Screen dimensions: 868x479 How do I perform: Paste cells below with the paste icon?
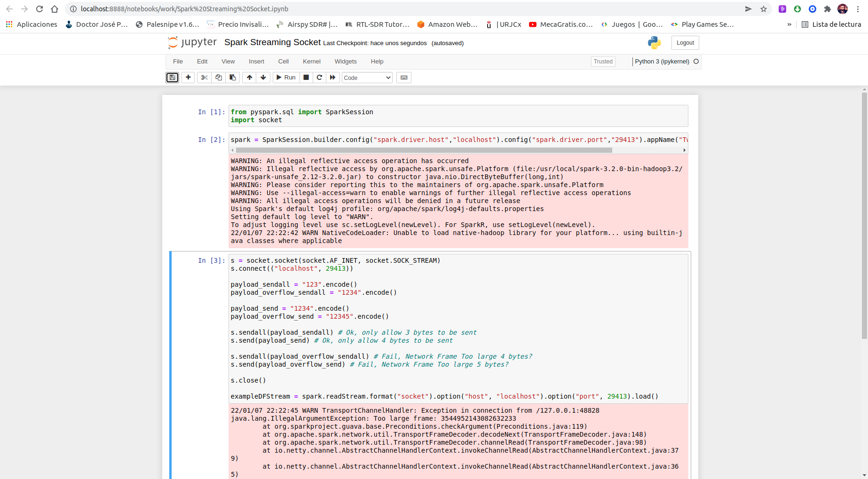tap(232, 77)
